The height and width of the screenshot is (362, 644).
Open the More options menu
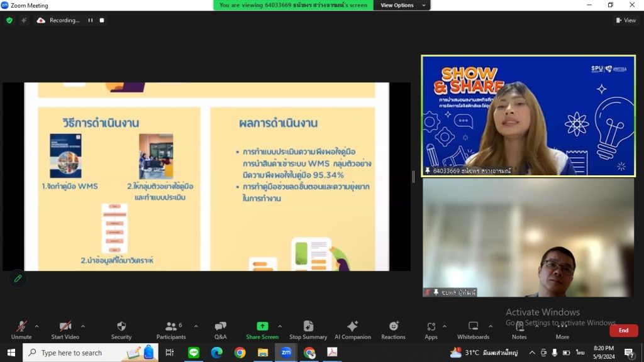pyautogui.click(x=562, y=330)
